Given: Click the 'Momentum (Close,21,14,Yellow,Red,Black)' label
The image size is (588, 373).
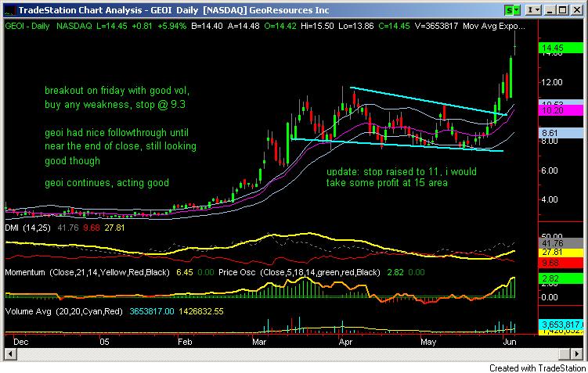Looking at the screenshot, I should 88,273.
